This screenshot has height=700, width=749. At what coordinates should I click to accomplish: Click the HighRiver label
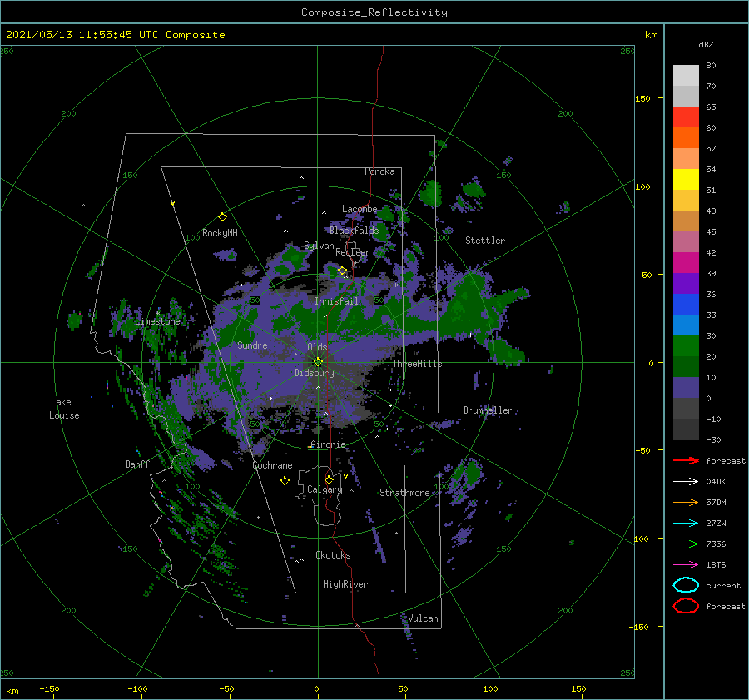tap(345, 584)
